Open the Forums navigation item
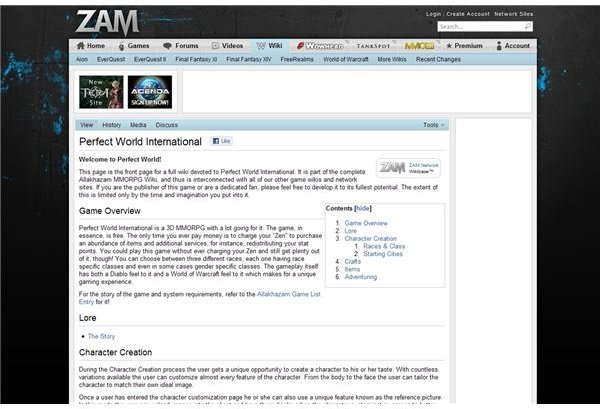The width and height of the screenshot is (600, 409). pos(181,46)
